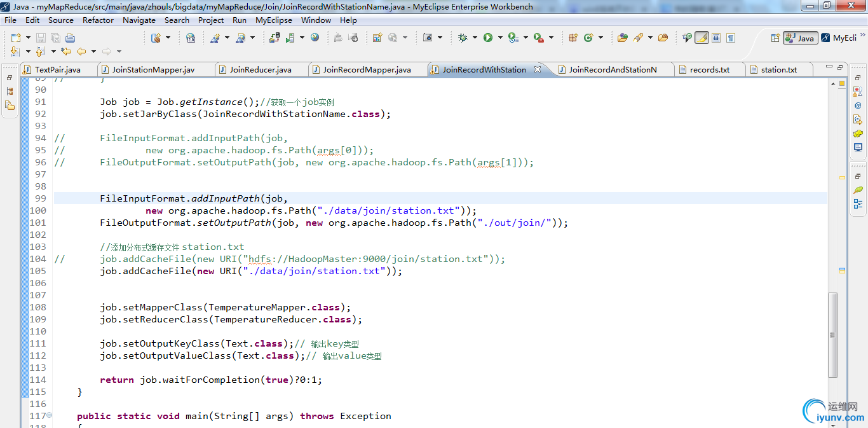The height and width of the screenshot is (428, 868).
Task: Click the New Java Class icon
Action: [588, 38]
